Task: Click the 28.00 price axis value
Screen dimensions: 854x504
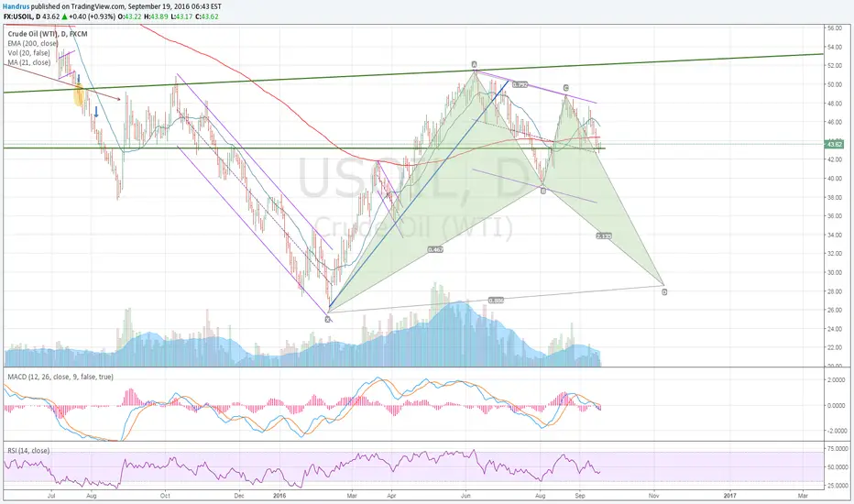Action: tap(835, 291)
